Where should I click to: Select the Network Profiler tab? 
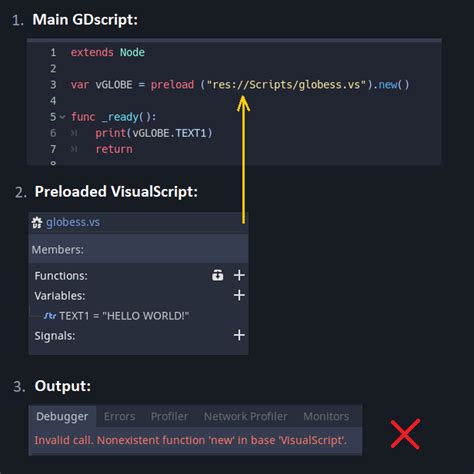pos(246,416)
